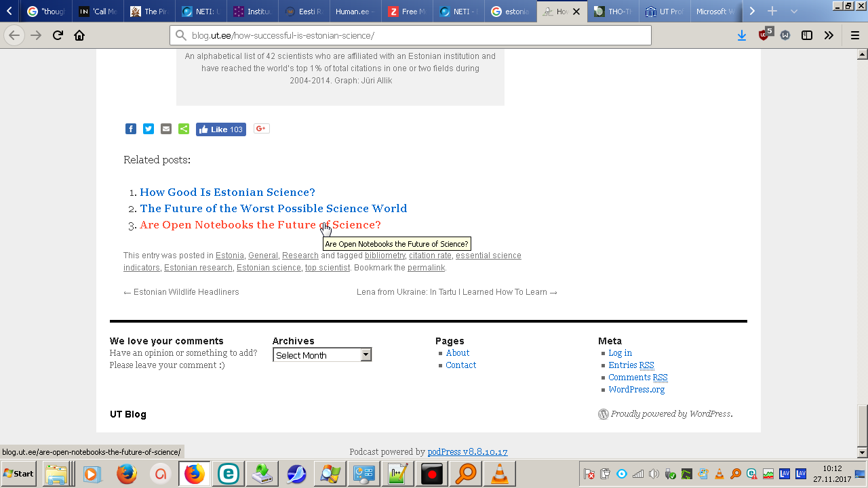868x488 pixels.
Task: Open The Future of the Worst Possible Science World
Action: (x=273, y=209)
